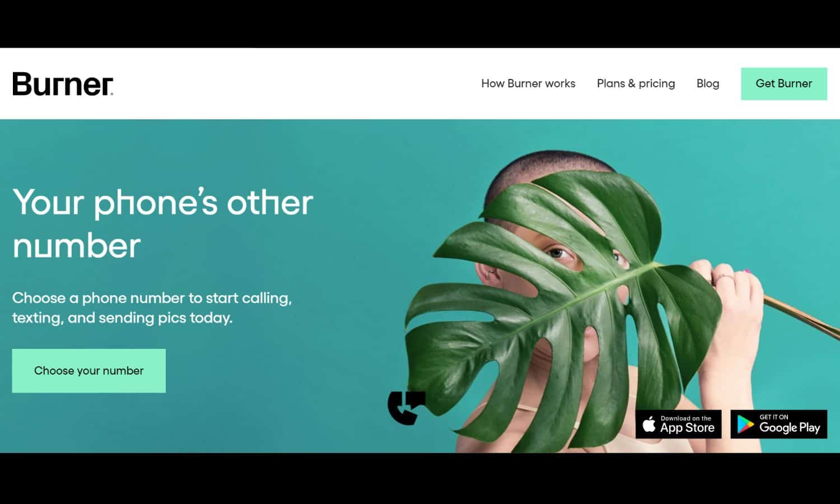Open the Get it on Google Play badge
This screenshot has width=840, height=504.
(779, 424)
